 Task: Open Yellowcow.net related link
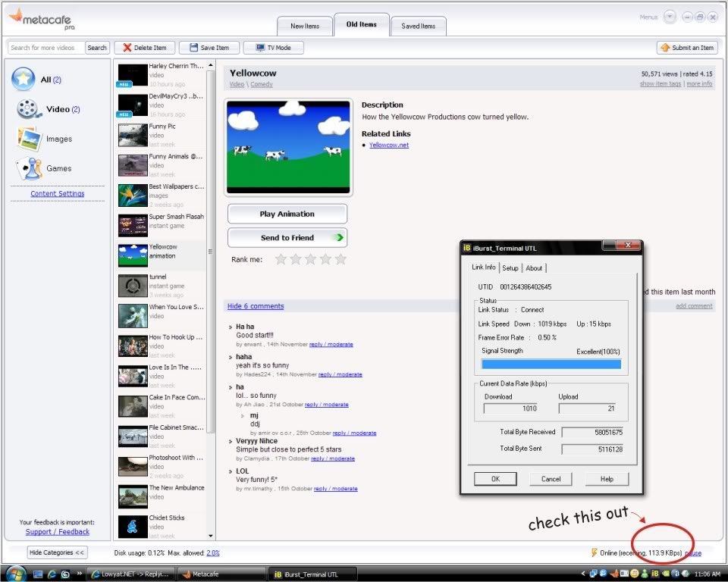[389, 145]
